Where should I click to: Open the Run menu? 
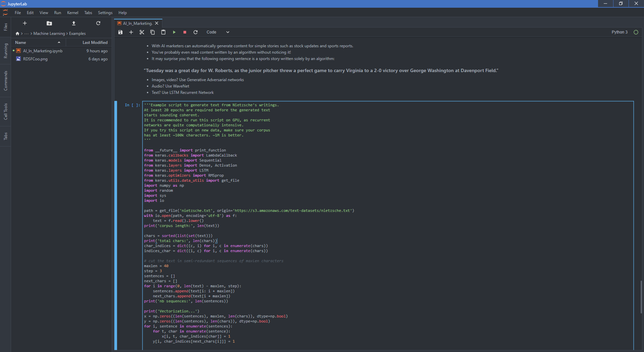pyautogui.click(x=58, y=13)
